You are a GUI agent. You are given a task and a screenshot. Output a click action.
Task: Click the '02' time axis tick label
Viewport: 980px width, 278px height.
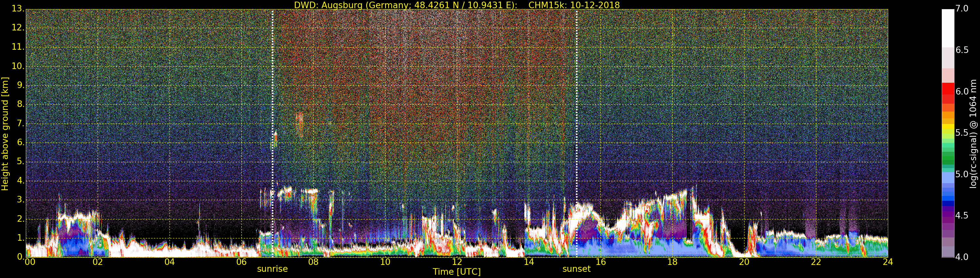click(x=98, y=262)
